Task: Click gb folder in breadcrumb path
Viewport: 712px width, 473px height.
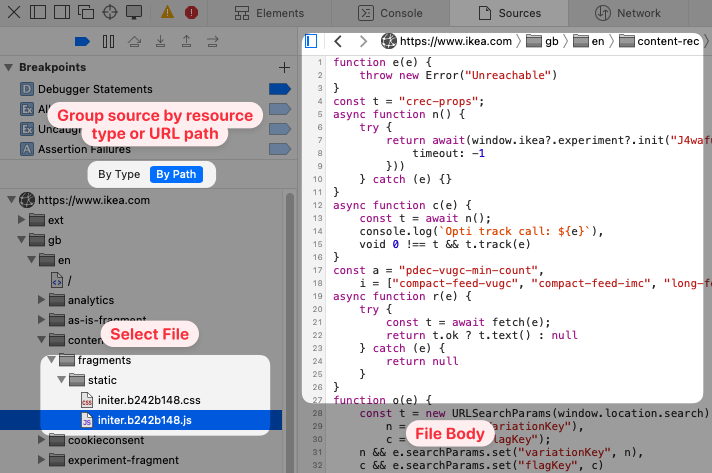Action: click(543, 41)
